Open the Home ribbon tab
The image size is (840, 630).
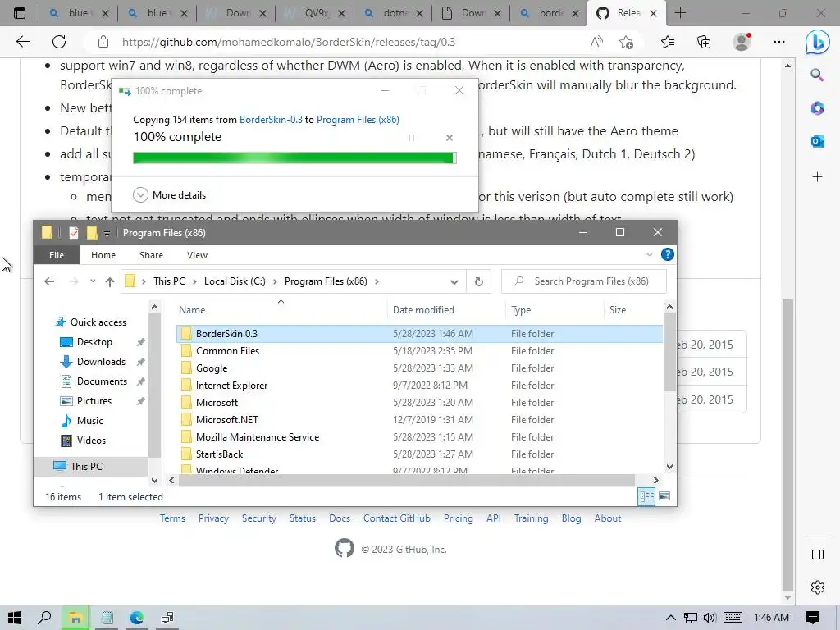(x=103, y=255)
